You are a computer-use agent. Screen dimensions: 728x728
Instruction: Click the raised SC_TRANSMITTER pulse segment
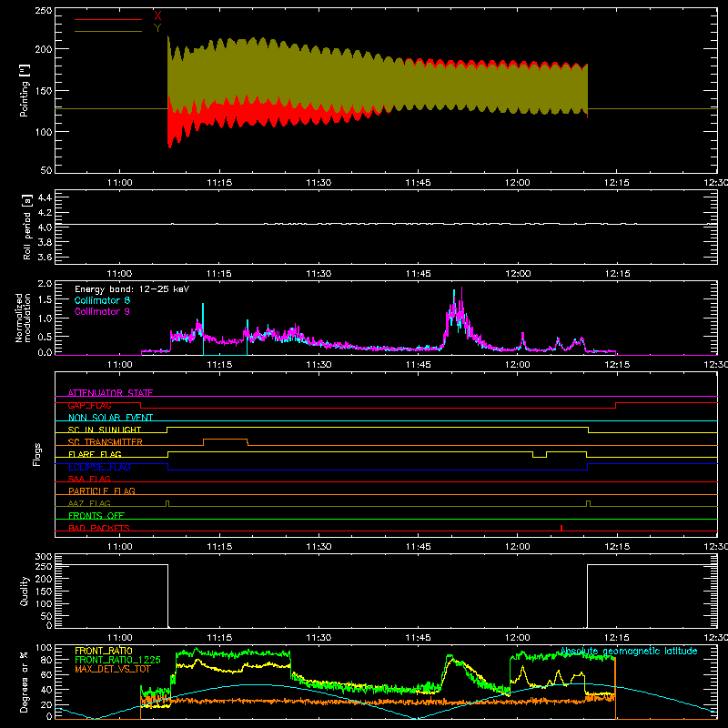tap(225, 439)
